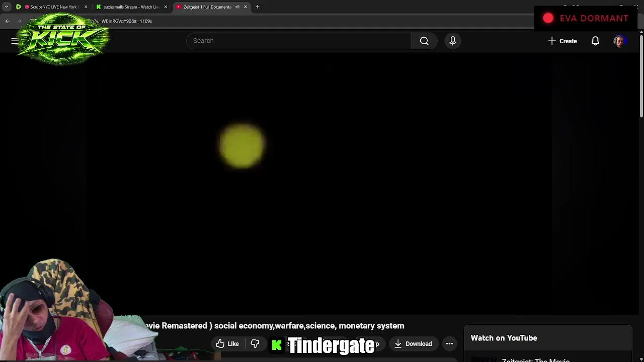
Task: Open the notifications bell
Action: click(x=595, y=41)
